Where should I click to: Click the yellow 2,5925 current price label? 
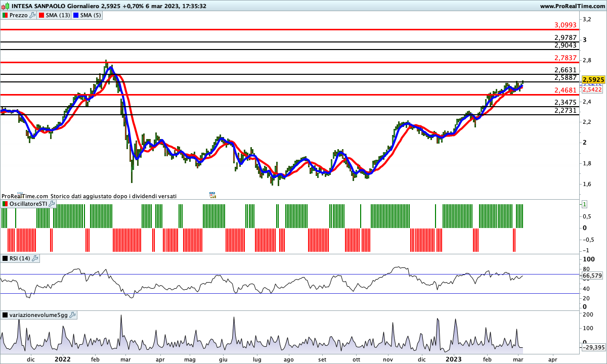click(593, 80)
